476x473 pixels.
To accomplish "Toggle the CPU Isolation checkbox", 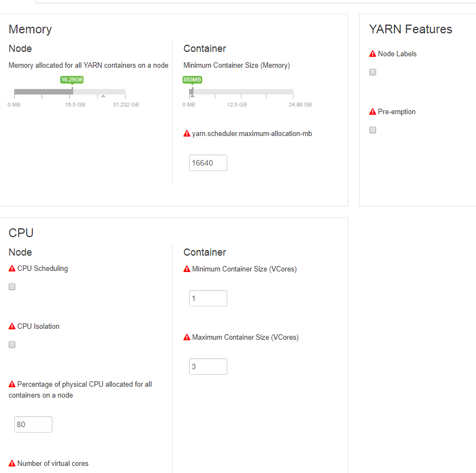I will pyautogui.click(x=11, y=344).
